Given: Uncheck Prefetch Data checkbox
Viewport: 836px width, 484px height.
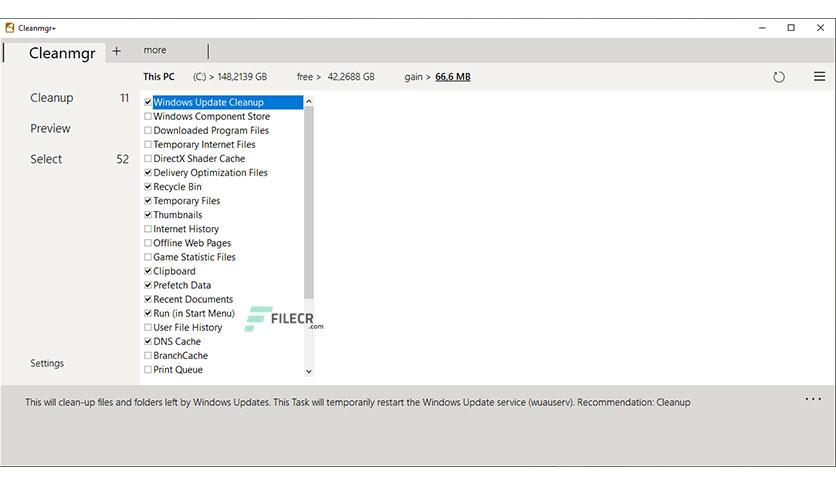Looking at the screenshot, I should pos(148,285).
